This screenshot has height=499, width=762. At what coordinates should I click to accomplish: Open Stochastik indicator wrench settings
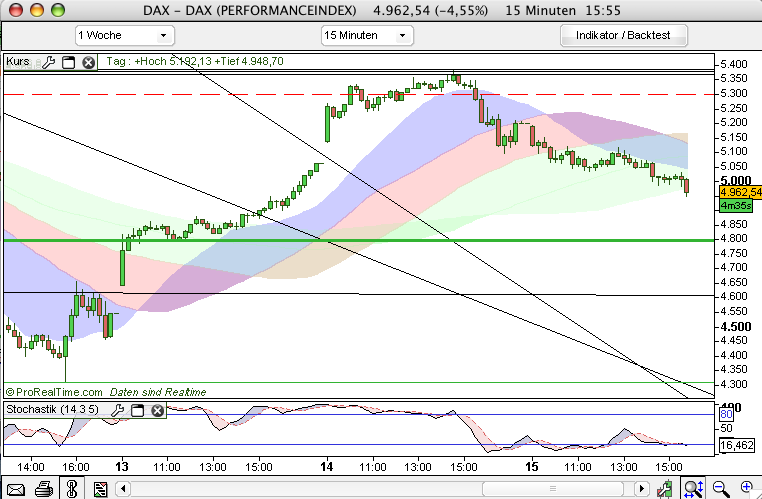pos(117,410)
